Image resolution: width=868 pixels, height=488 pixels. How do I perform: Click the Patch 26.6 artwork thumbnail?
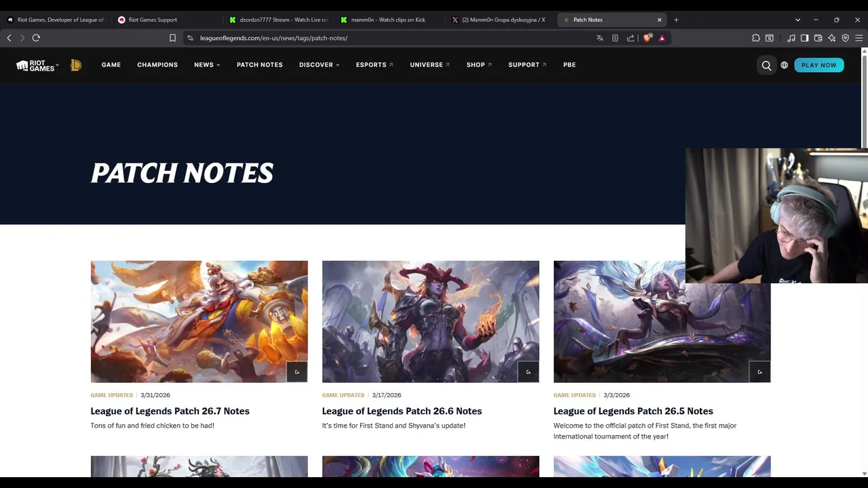click(431, 321)
